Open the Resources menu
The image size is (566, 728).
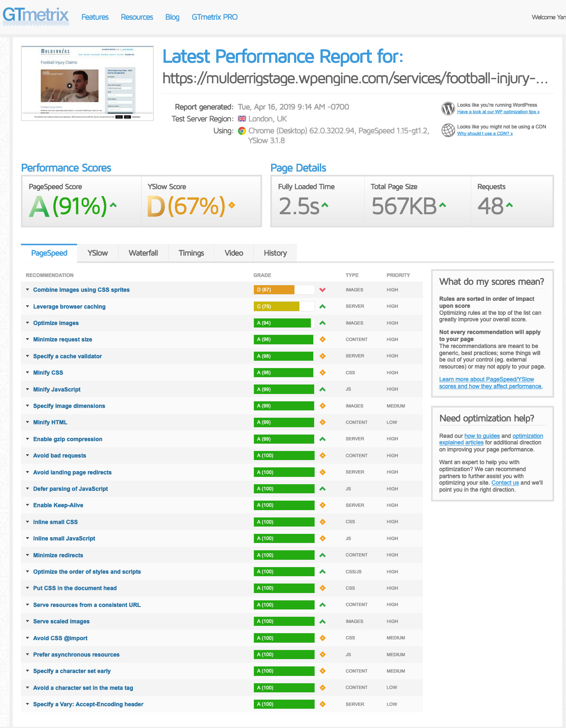click(137, 17)
